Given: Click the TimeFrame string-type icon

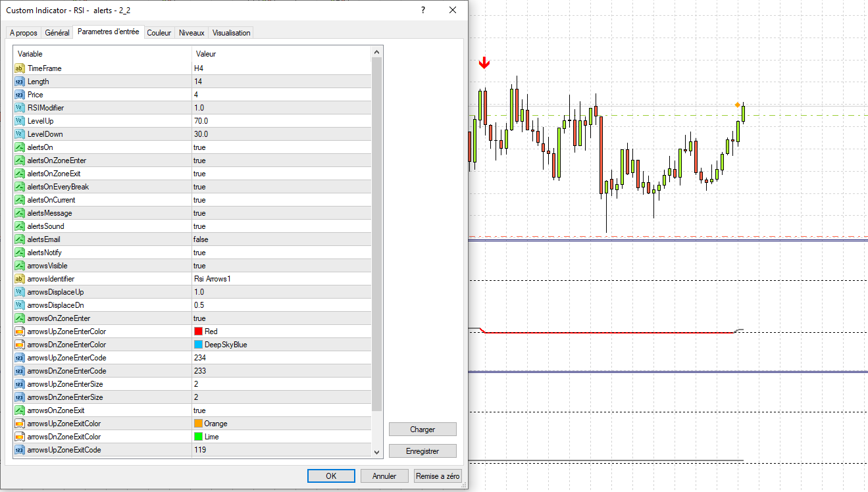Looking at the screenshot, I should point(19,68).
